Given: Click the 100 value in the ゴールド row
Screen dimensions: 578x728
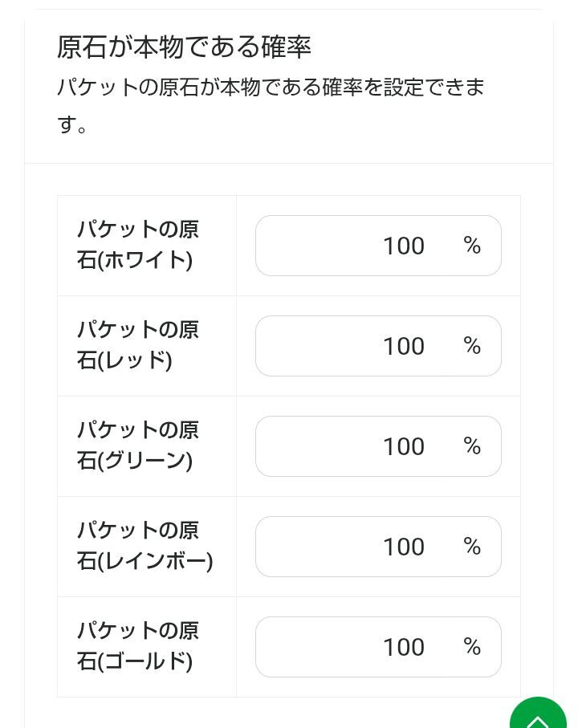Looking at the screenshot, I should coord(403,647).
